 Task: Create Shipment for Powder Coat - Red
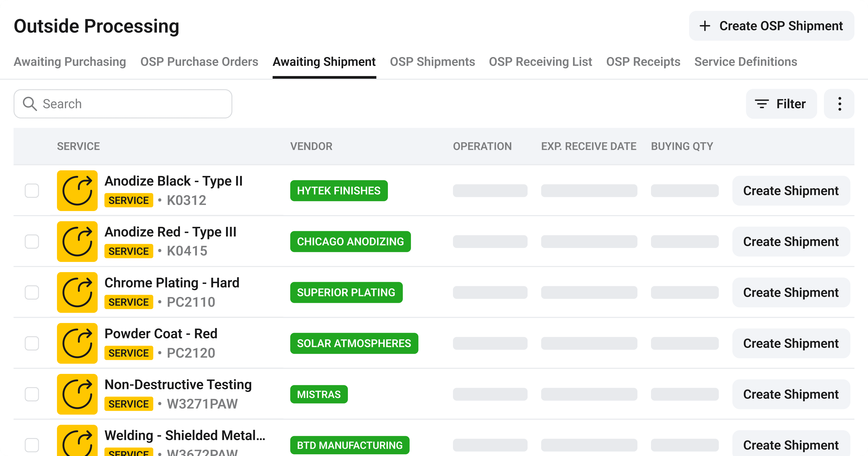click(x=790, y=343)
